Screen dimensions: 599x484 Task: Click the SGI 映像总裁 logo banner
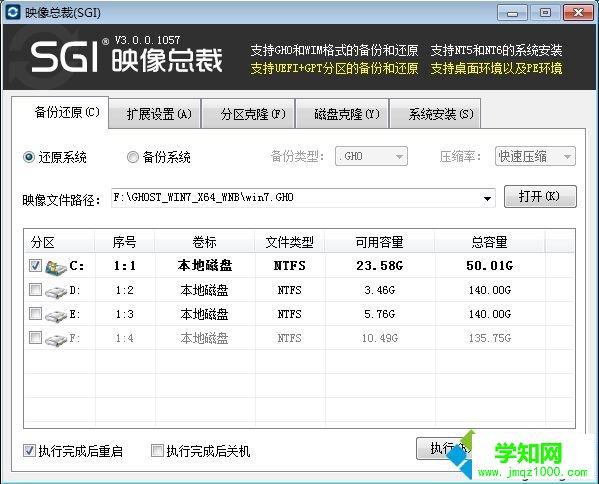pyautogui.click(x=126, y=57)
